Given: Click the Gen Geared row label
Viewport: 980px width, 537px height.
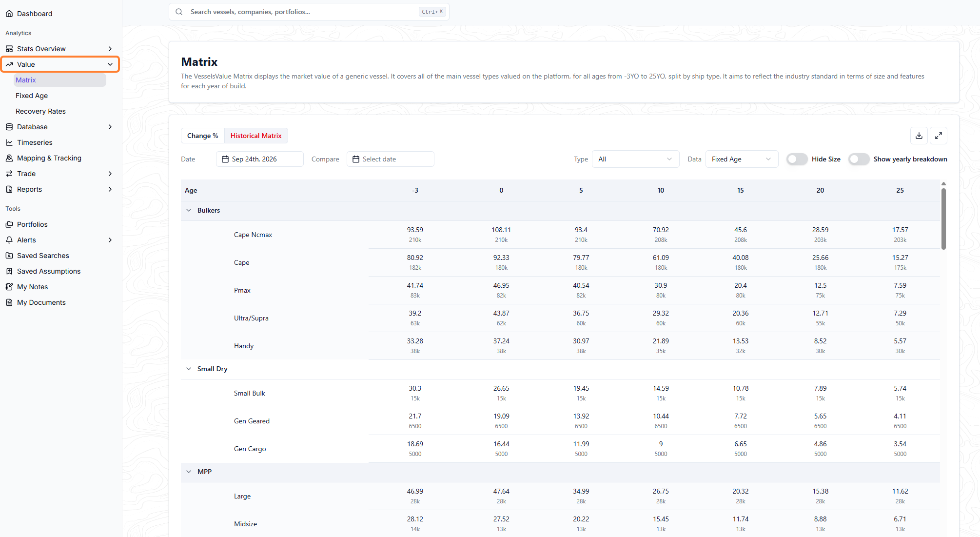Looking at the screenshot, I should (252, 421).
